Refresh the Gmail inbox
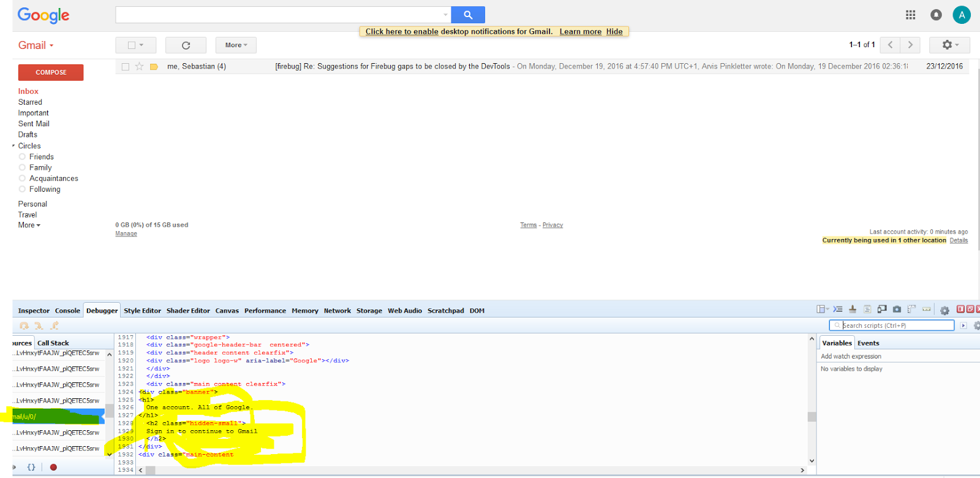This screenshot has width=980, height=478. pyautogui.click(x=186, y=45)
